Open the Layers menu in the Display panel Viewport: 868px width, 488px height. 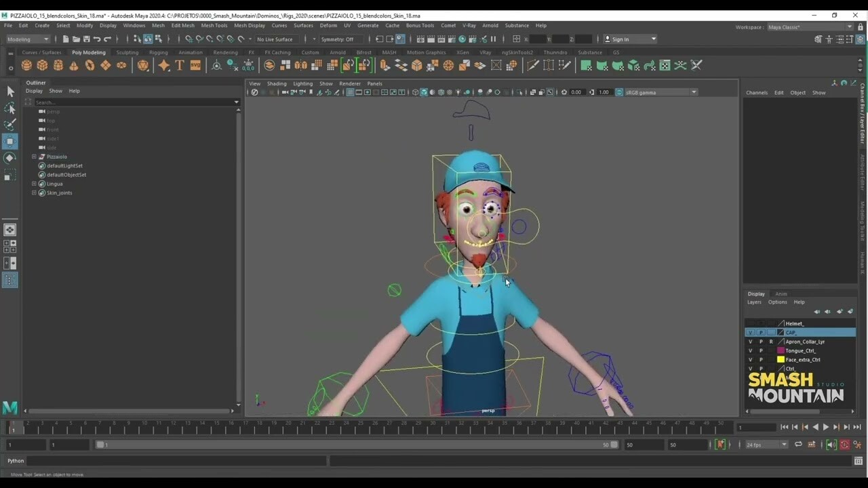tap(754, 302)
